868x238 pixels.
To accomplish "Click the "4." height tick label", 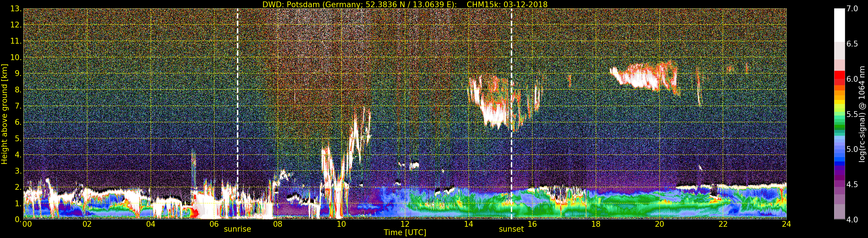I will 18,155.
